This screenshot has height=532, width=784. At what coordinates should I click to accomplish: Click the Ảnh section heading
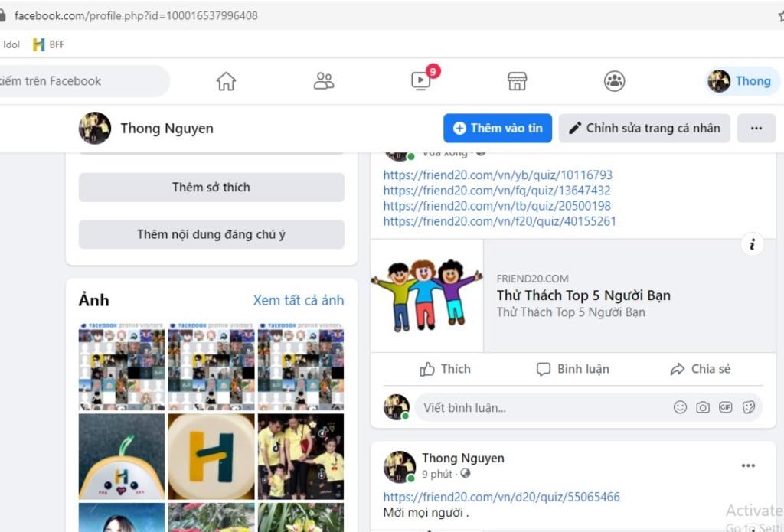coord(93,301)
